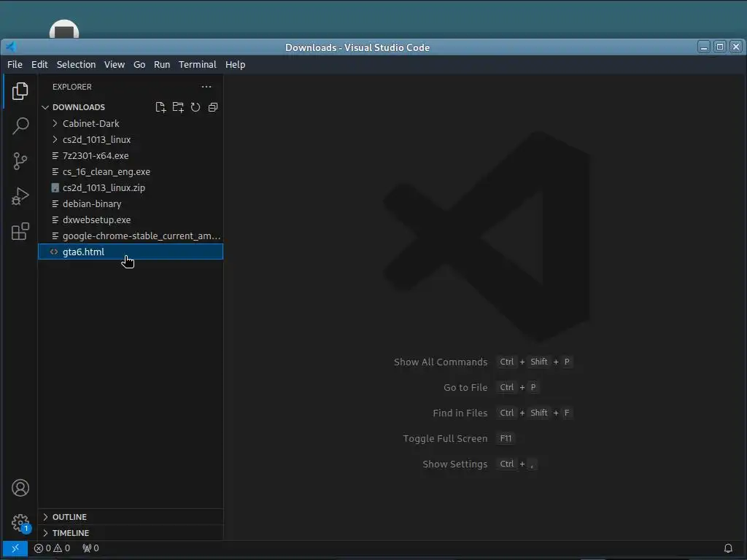This screenshot has height=560, width=747.
Task: Maximize the Visual Studio Code window
Action: 720,47
